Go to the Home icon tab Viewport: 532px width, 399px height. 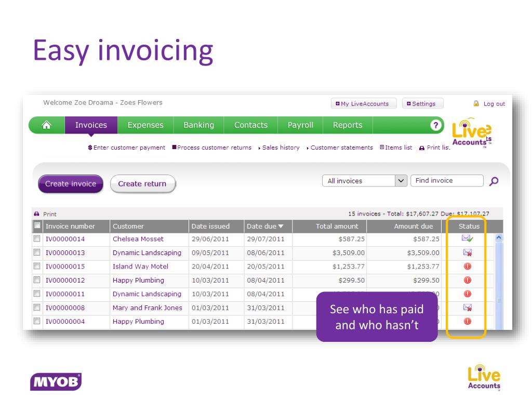46,125
